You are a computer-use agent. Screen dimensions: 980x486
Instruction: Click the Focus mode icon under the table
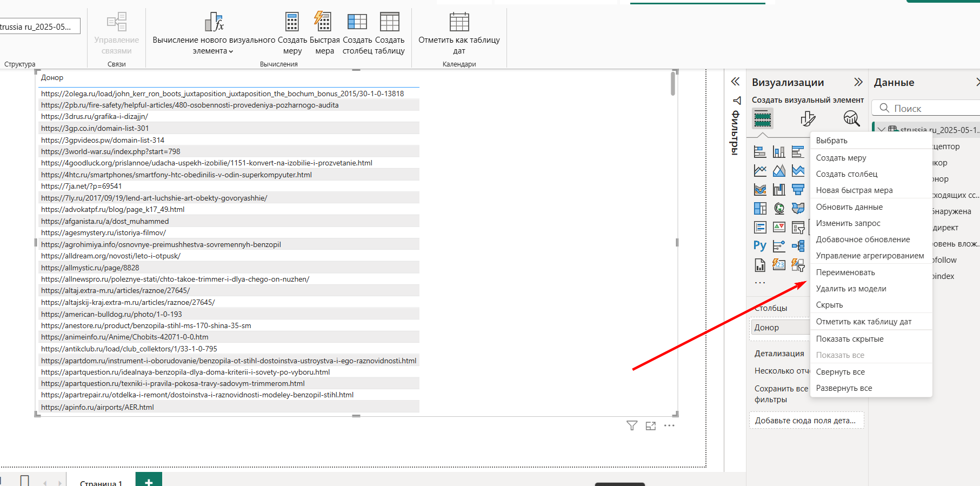pyautogui.click(x=651, y=426)
